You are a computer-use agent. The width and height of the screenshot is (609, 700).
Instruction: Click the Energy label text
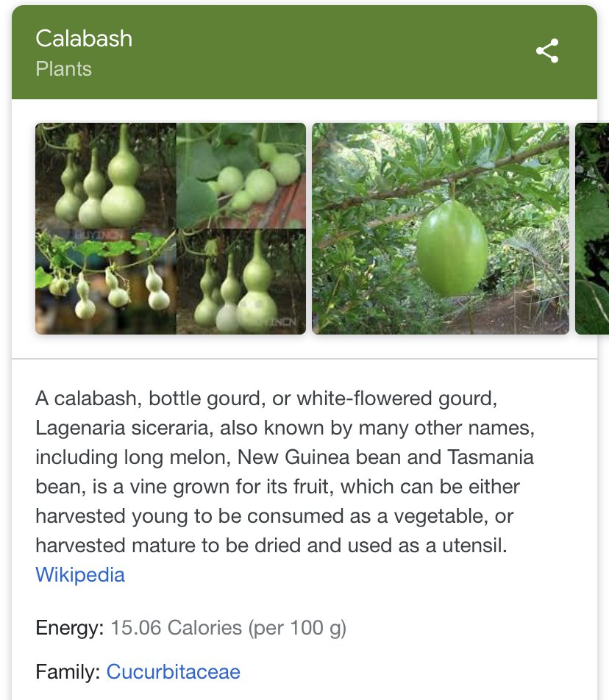pyautogui.click(x=70, y=628)
